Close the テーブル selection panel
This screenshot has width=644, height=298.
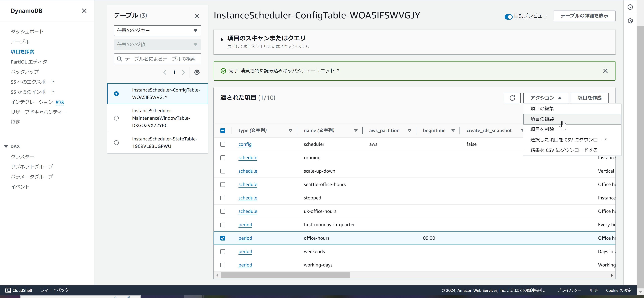(197, 16)
